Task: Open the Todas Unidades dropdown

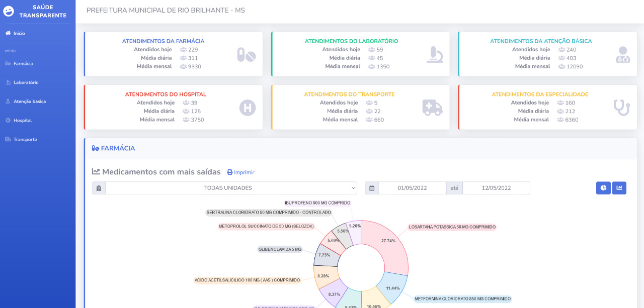Action: tap(231, 188)
